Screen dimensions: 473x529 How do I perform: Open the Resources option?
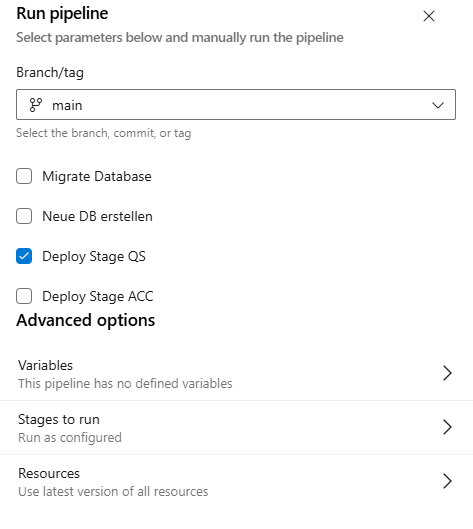pyautogui.click(x=236, y=482)
